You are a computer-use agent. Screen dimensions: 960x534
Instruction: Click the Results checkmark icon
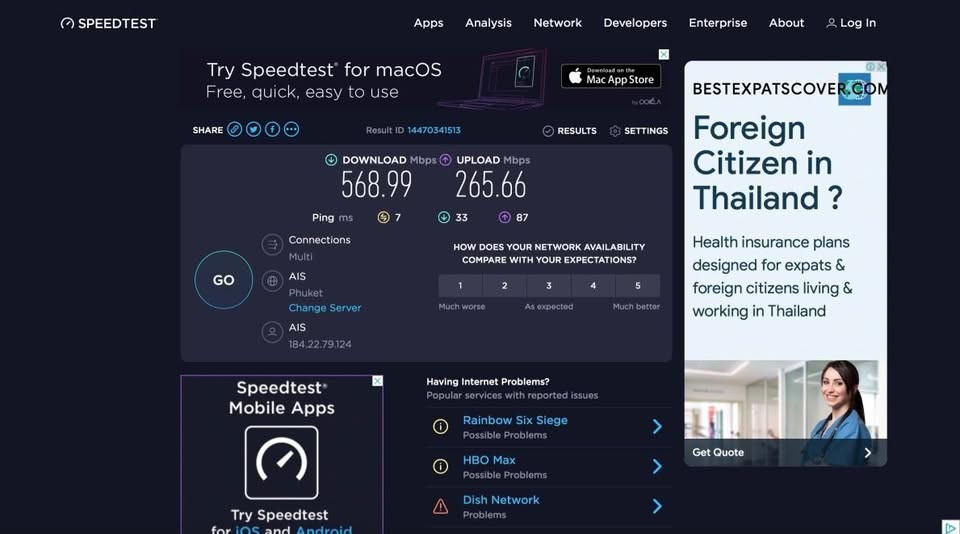pyautogui.click(x=548, y=131)
